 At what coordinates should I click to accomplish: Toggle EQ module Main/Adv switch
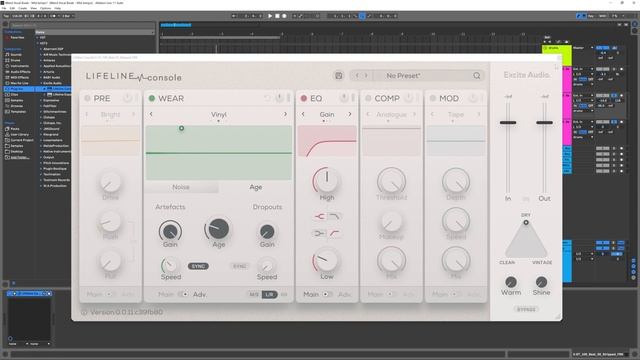point(327,294)
